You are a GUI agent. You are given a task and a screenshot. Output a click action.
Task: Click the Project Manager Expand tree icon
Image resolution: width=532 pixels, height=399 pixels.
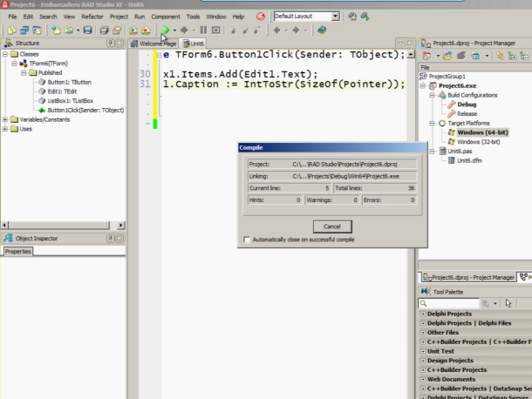tap(512, 56)
